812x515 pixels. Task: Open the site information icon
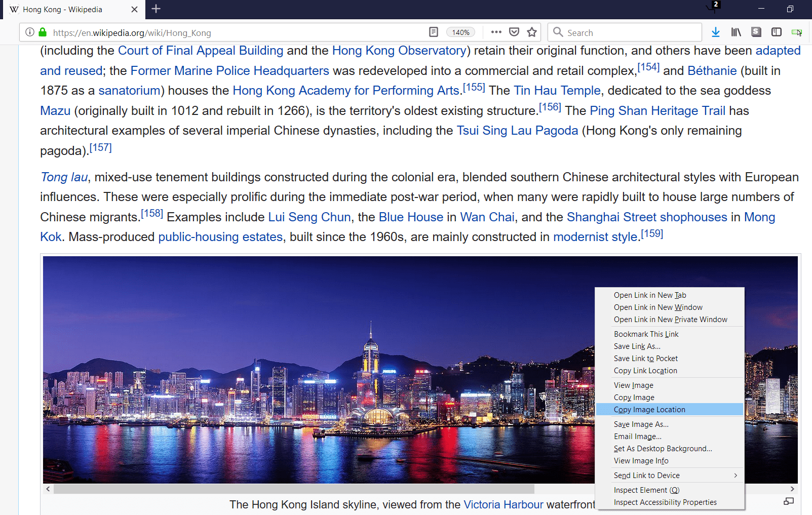pos(29,32)
